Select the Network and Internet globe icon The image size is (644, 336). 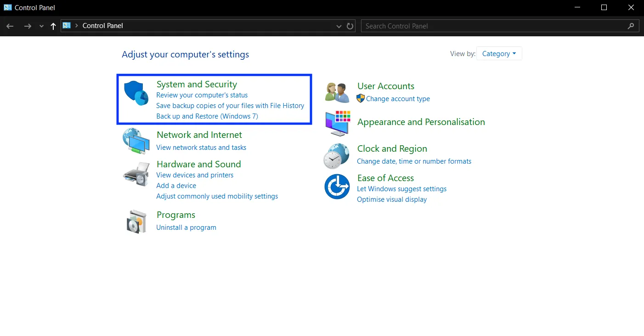(136, 140)
